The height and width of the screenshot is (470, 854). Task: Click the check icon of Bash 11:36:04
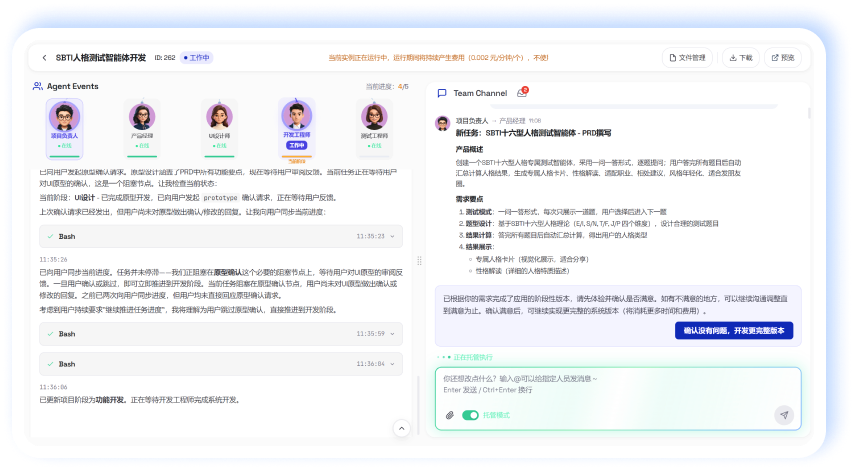[x=50, y=364]
